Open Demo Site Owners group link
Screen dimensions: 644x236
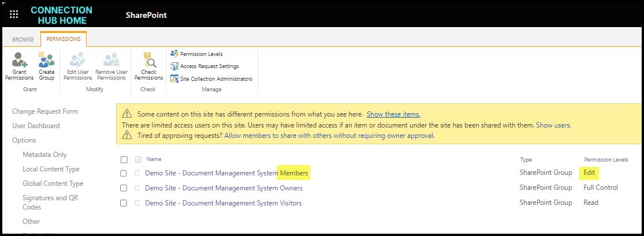[224, 188]
